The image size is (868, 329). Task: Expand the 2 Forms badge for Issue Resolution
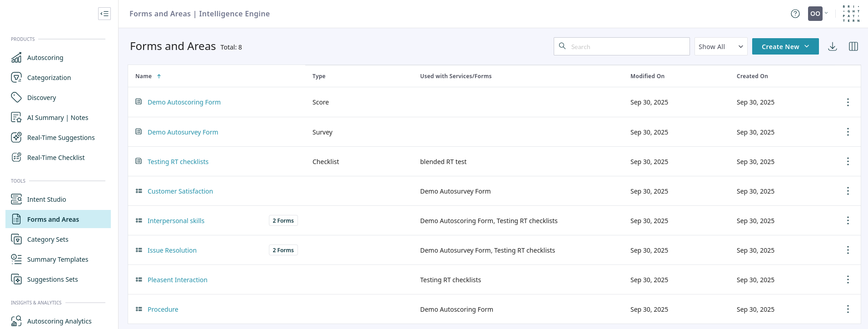click(283, 250)
